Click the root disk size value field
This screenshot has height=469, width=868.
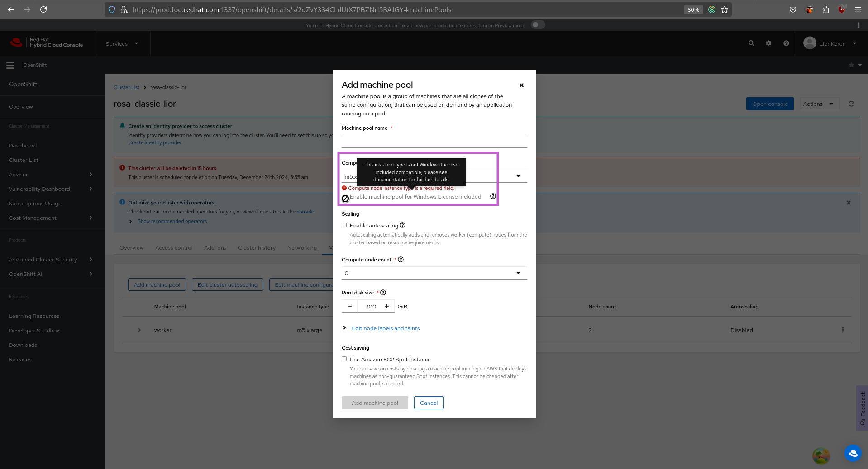point(368,306)
